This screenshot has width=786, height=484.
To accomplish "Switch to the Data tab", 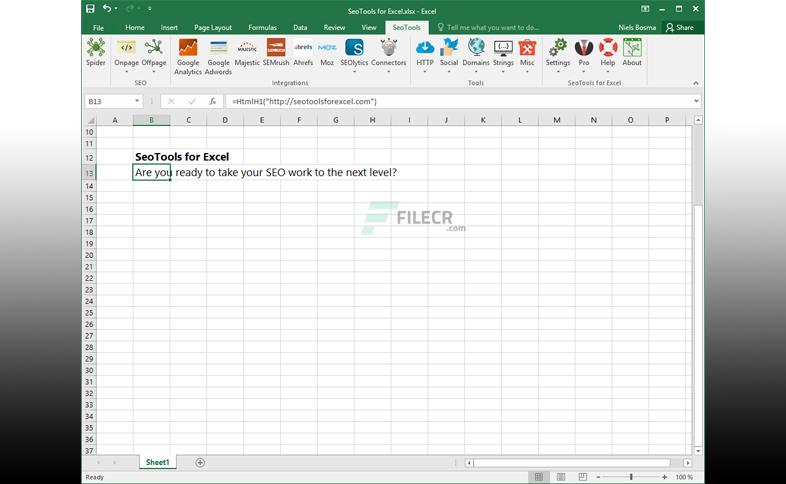I will [300, 28].
